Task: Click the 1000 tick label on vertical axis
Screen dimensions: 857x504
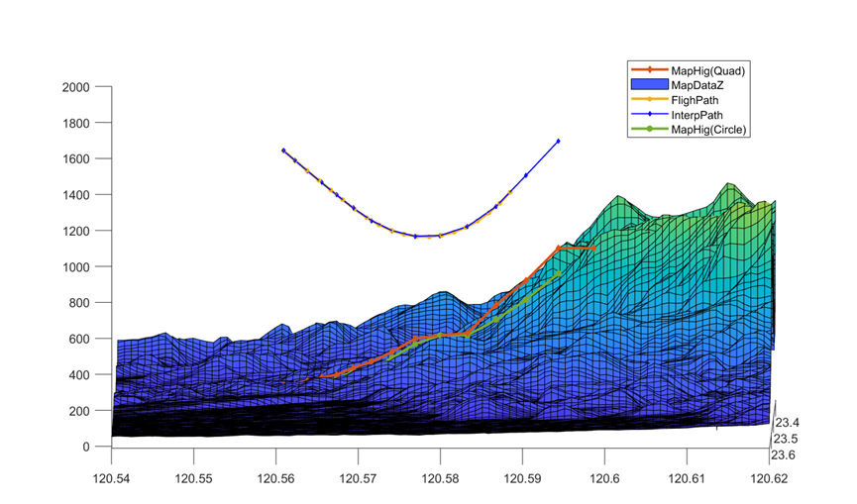Action: click(x=76, y=267)
